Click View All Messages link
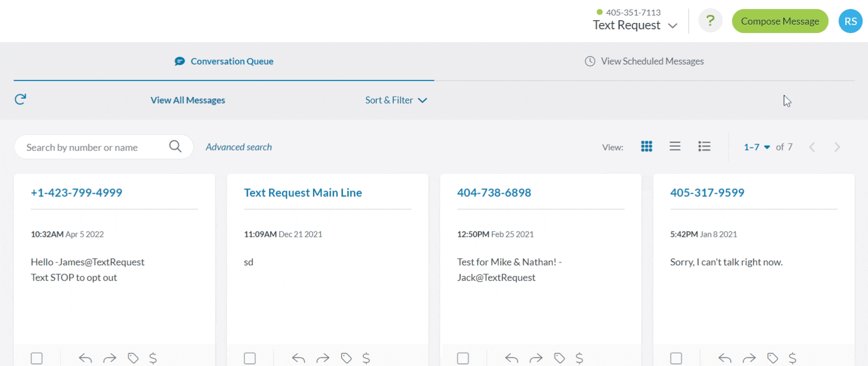This screenshot has width=868, height=366. (188, 100)
